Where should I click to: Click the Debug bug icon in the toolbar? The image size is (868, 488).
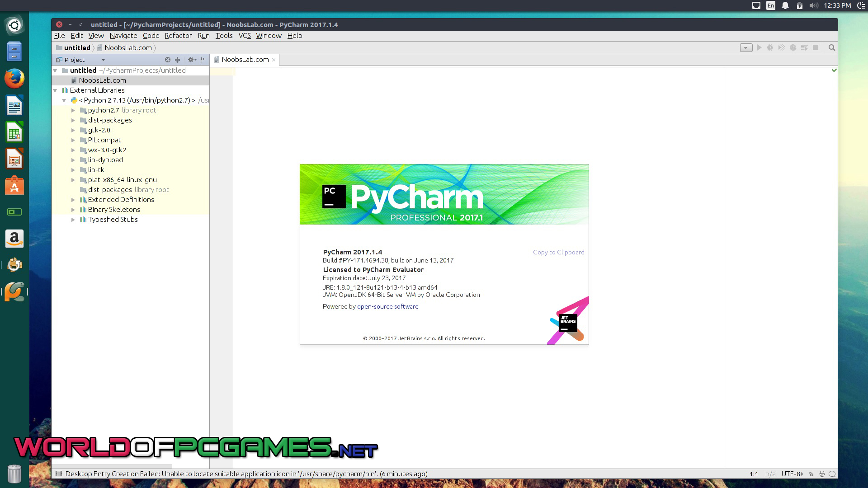click(x=770, y=47)
